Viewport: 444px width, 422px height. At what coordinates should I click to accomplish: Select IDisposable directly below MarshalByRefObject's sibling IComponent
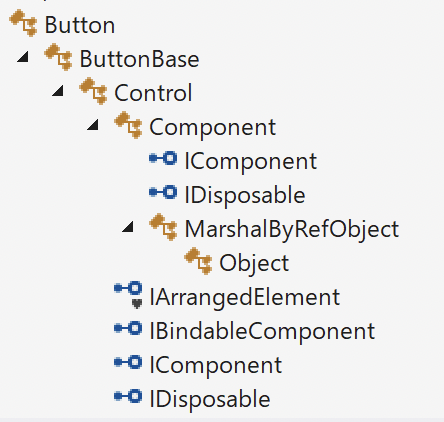(245, 196)
